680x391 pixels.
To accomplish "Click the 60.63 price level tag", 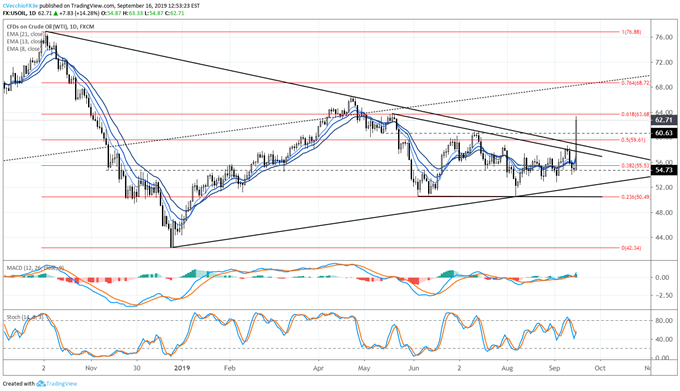I will click(x=664, y=133).
